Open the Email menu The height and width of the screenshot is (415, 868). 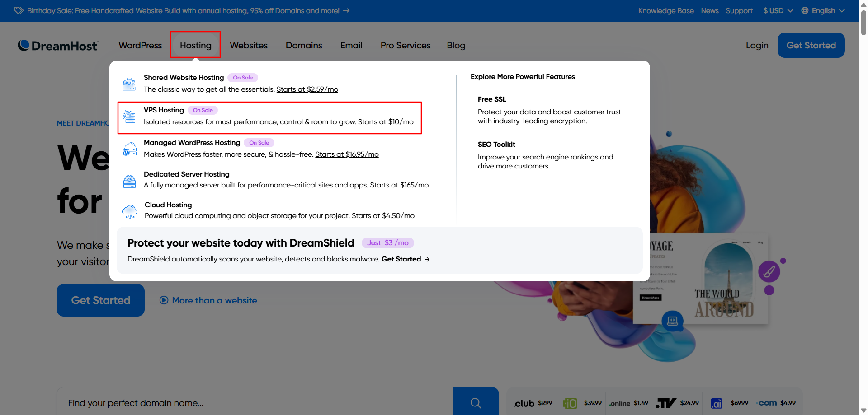coord(351,45)
